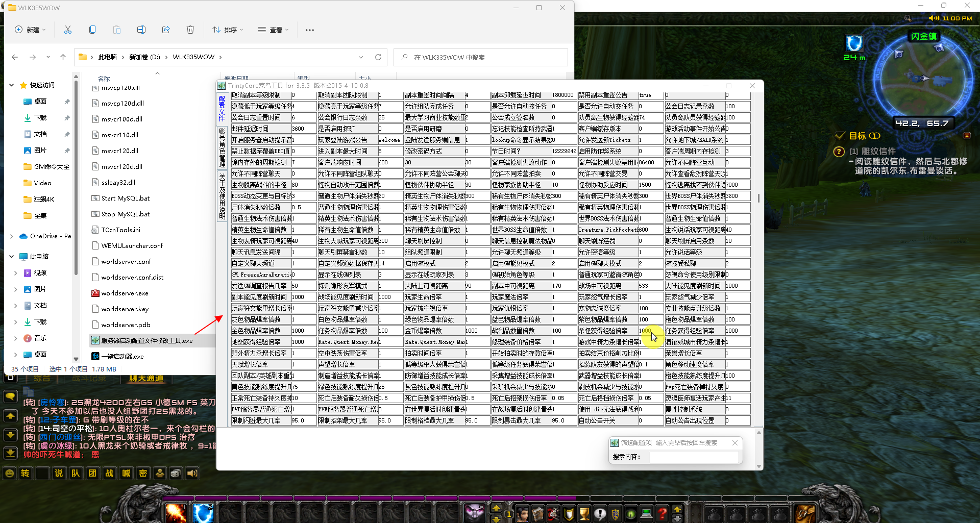Click the red question mark help icon
This screenshot has height=523, width=980.
tap(662, 513)
